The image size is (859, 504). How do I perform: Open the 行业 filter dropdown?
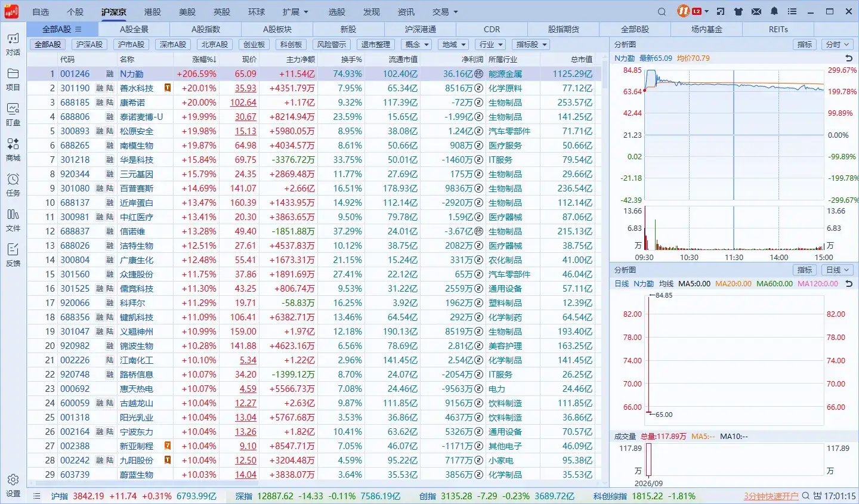(x=491, y=44)
